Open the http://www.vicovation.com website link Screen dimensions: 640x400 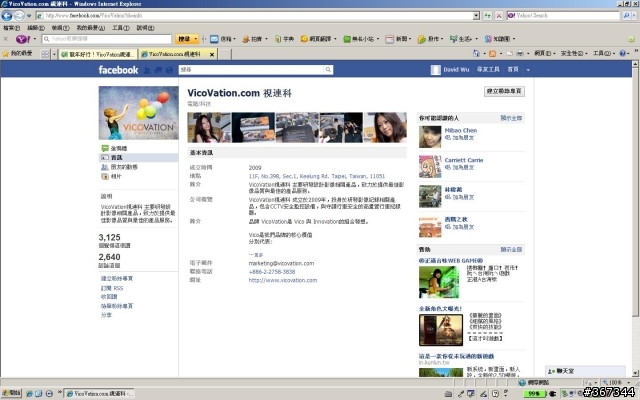tap(282, 280)
